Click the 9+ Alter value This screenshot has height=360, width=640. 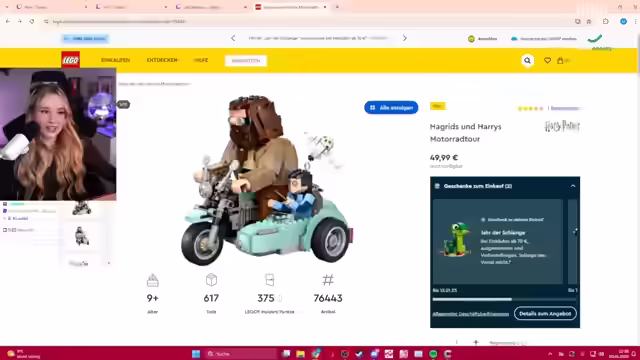pyautogui.click(x=152, y=298)
